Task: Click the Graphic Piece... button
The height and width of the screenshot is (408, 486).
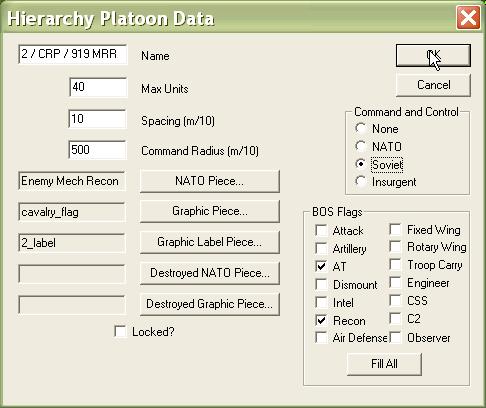Action: pyautogui.click(x=210, y=211)
